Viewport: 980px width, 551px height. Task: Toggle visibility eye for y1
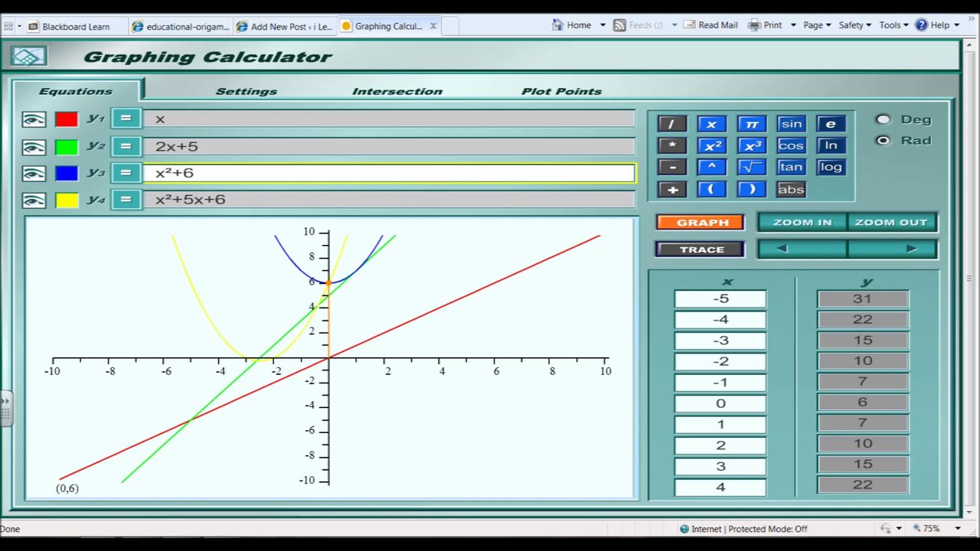tap(34, 119)
